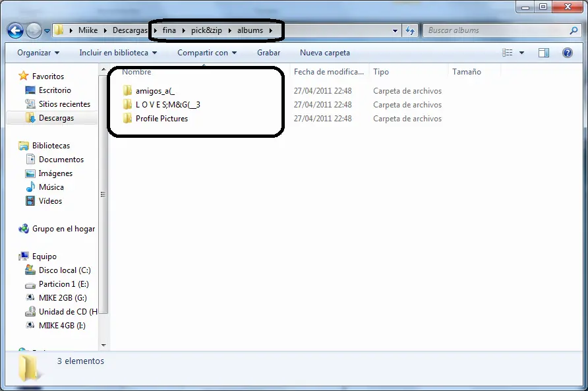The width and height of the screenshot is (588, 391).
Task: Click the Favoritos star icon
Action: (24, 76)
